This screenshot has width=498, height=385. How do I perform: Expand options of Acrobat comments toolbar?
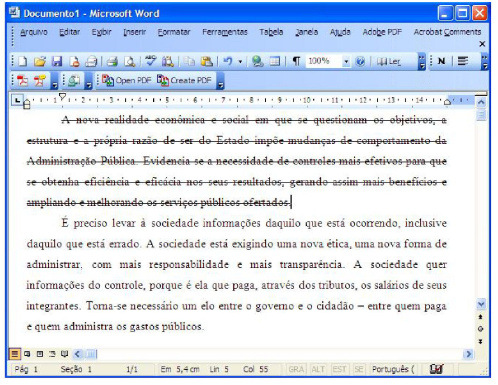coord(88,82)
